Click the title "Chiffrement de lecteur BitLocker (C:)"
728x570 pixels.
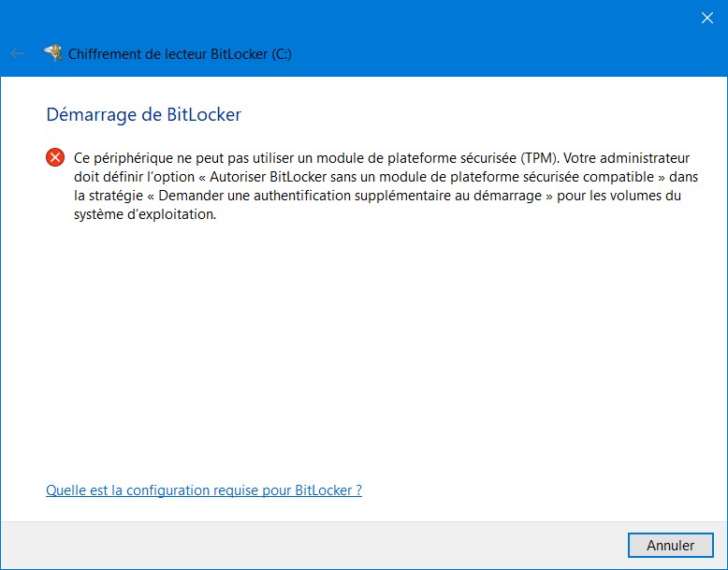tap(180, 54)
